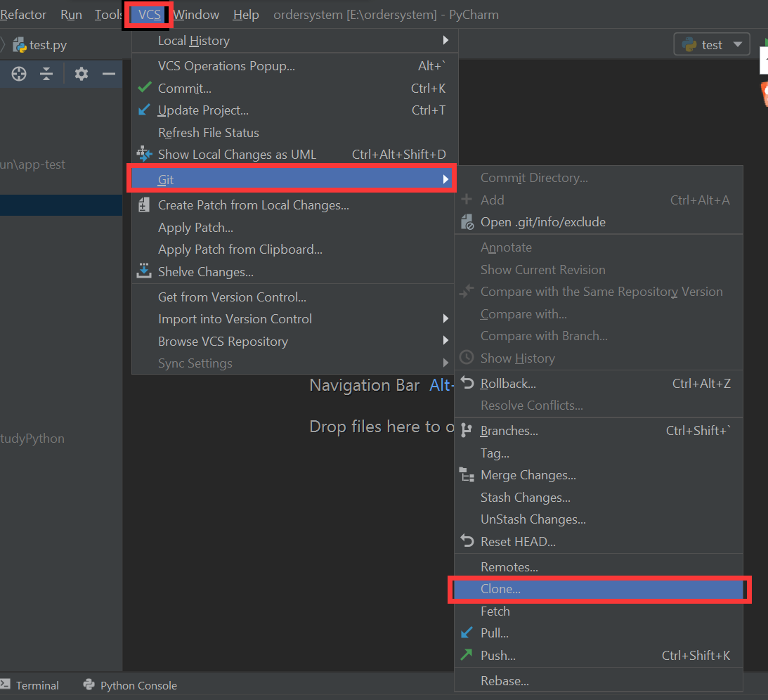Click the Python icon in run configuration
This screenshot has width=768, height=700.
coord(689,44)
